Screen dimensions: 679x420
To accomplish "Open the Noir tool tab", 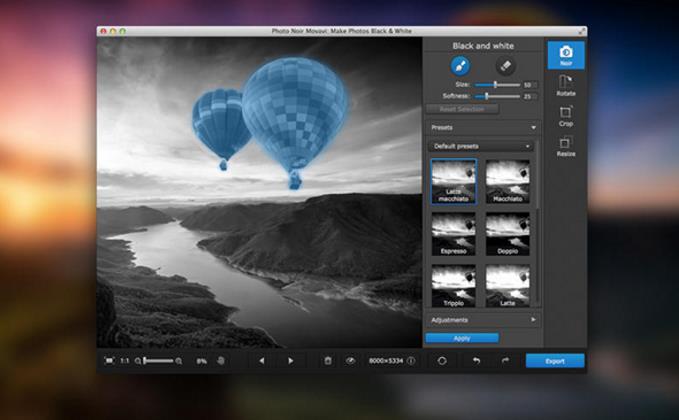I will pyautogui.click(x=566, y=55).
